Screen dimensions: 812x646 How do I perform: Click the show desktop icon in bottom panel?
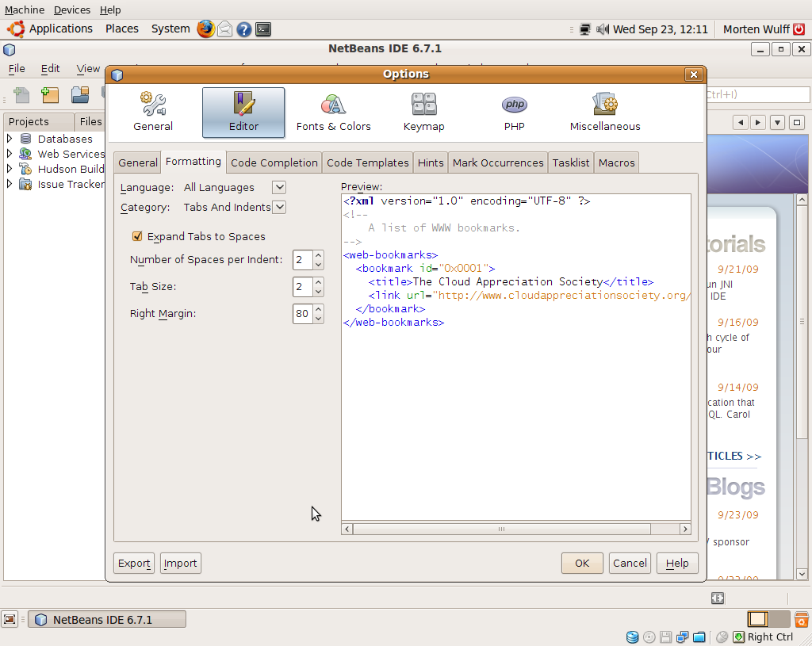coord(10,619)
